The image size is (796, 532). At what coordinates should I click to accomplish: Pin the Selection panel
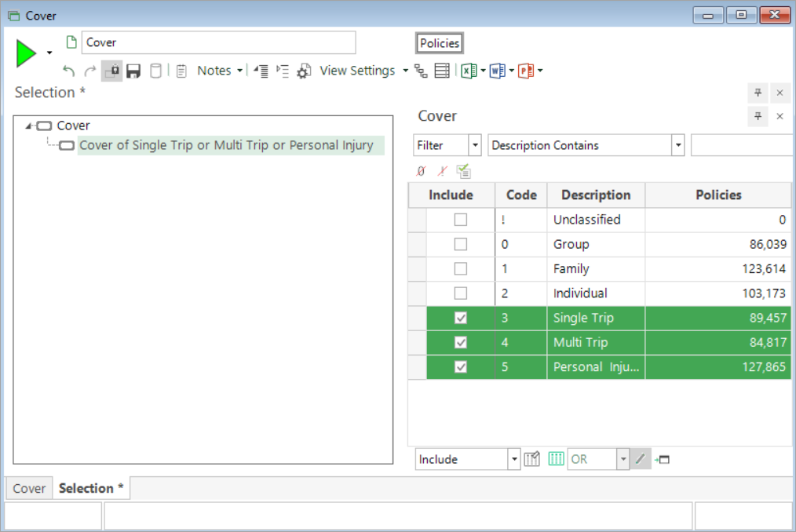pos(758,93)
